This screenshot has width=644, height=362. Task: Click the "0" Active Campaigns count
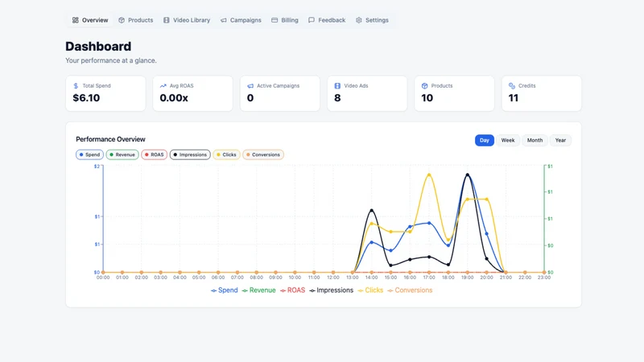(250, 98)
